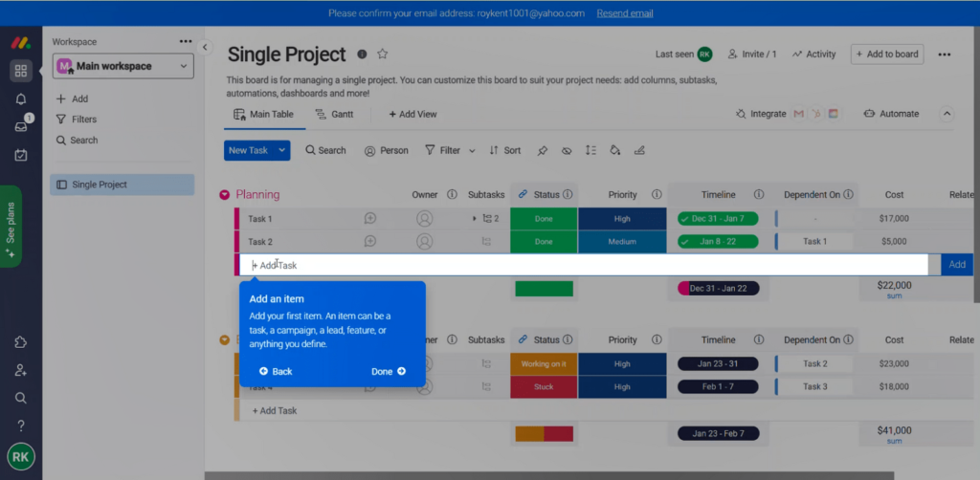The height and width of the screenshot is (480, 980).
Task: Click the pin columns icon
Action: click(543, 150)
